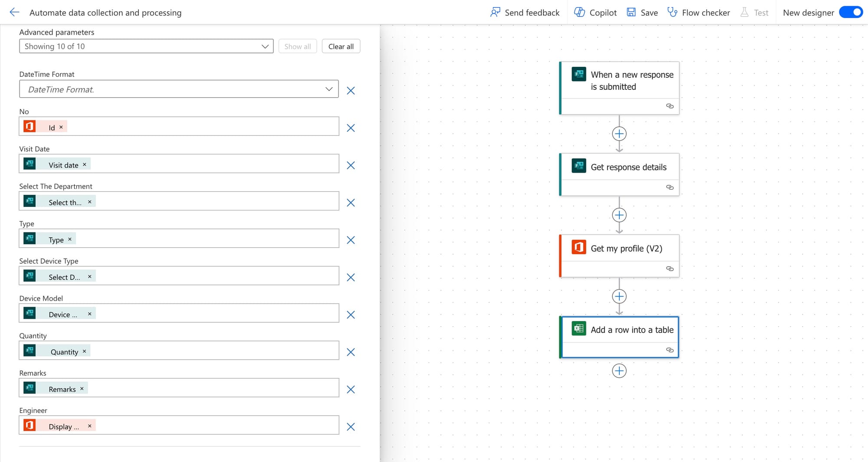This screenshot has width=868, height=462.
Task: Remove the Engineer parameter row
Action: coord(351,426)
